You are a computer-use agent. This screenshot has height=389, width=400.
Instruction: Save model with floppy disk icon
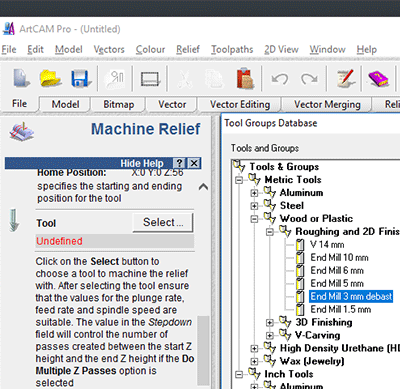tap(81, 79)
